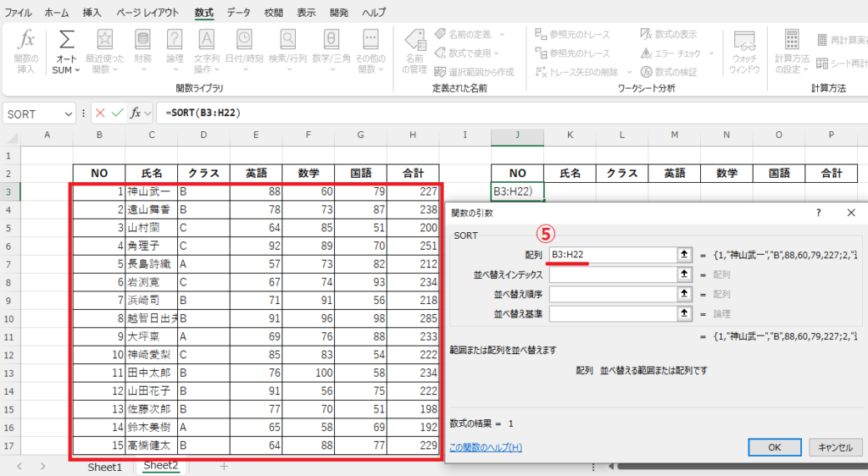868x476 pixels.
Task: Click OK in the Function Arguments dialog
Action: [x=775, y=447]
